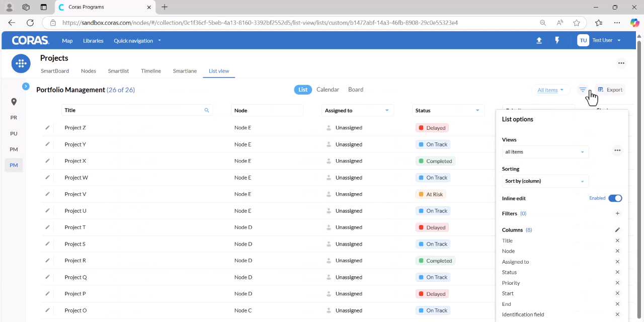Switch to the Nodes tab
The height and width of the screenshot is (322, 644).
(89, 71)
